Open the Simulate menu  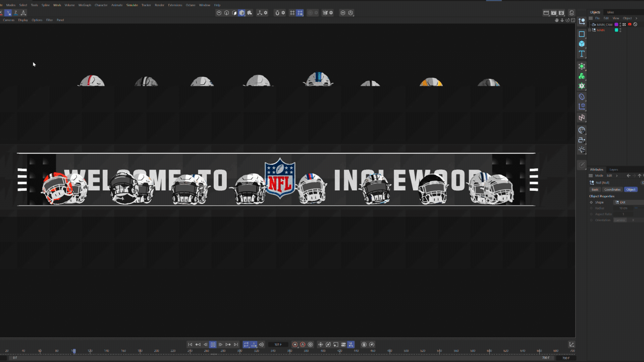pos(132,5)
